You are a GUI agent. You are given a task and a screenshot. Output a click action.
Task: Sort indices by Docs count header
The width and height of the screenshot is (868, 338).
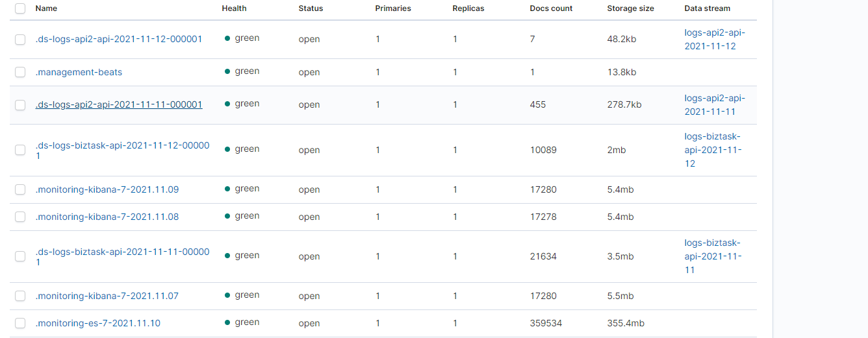551,8
